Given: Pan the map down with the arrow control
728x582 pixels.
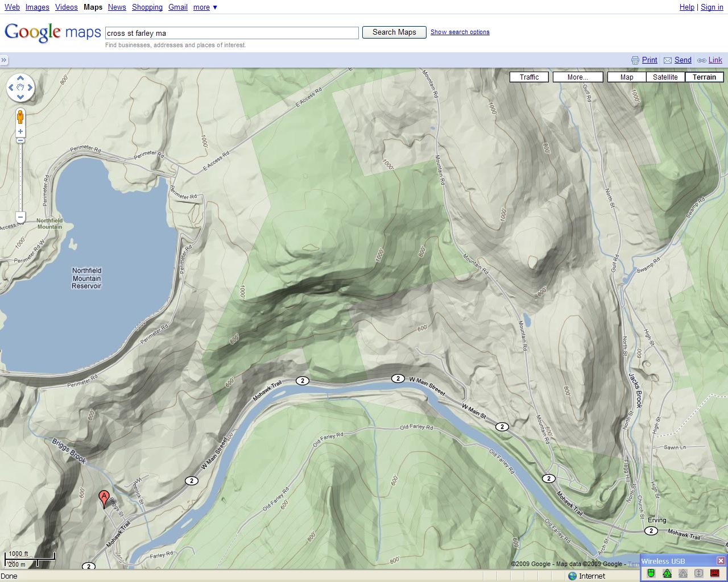Looking at the screenshot, I should pos(20,97).
